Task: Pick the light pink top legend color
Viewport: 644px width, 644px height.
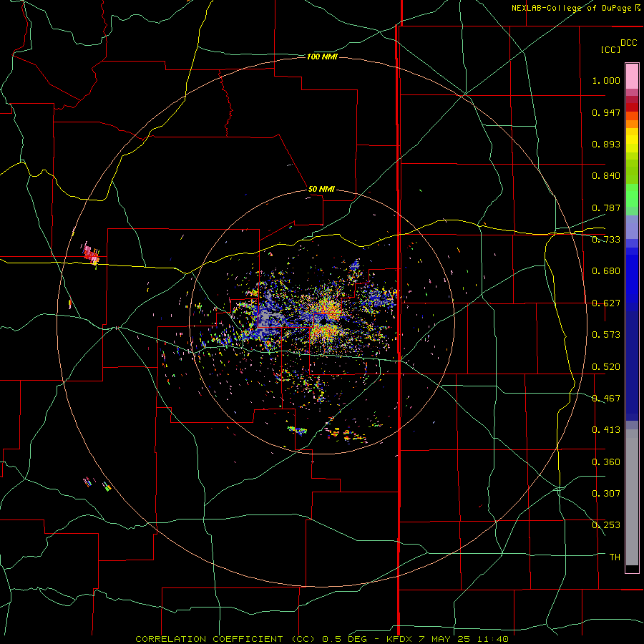Action: [x=632, y=77]
